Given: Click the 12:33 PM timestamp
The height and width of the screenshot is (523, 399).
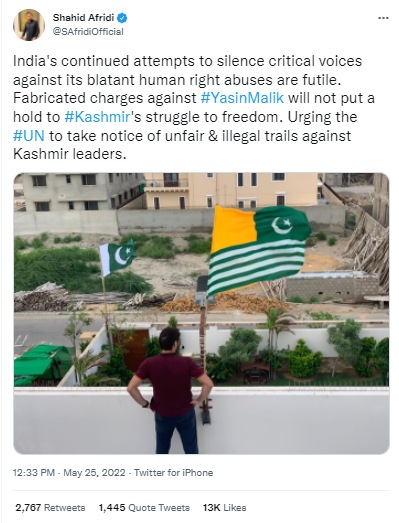Looking at the screenshot, I should point(34,473).
